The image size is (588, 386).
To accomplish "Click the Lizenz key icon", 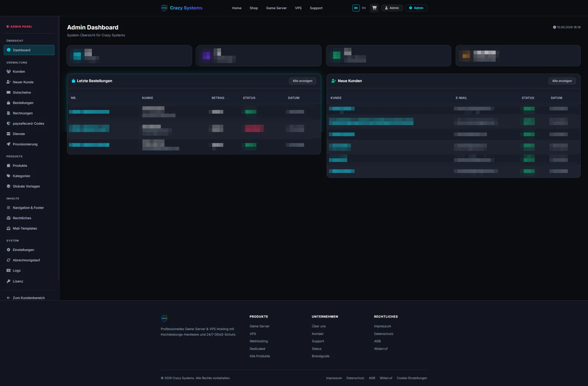I will (8, 281).
